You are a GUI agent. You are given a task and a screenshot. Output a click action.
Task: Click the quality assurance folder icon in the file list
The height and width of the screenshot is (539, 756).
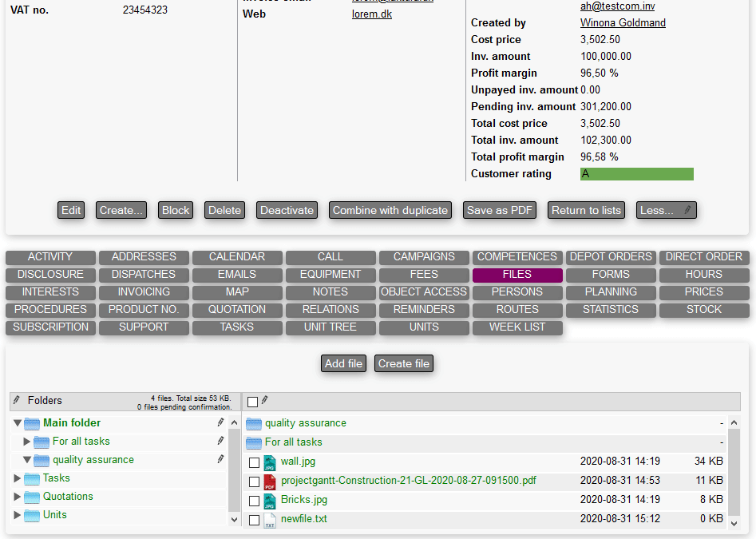coord(254,423)
